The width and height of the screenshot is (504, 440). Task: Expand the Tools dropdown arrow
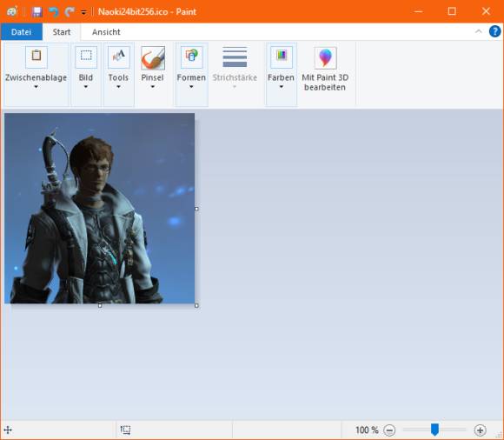(118, 86)
